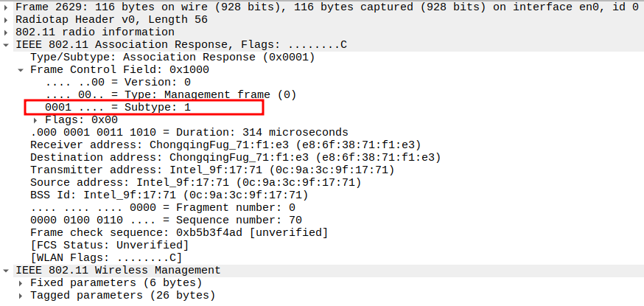This screenshot has height=306, width=644.
Task: Collapse the IEEE 802.11 Wireless Management section
Action: click(x=7, y=270)
